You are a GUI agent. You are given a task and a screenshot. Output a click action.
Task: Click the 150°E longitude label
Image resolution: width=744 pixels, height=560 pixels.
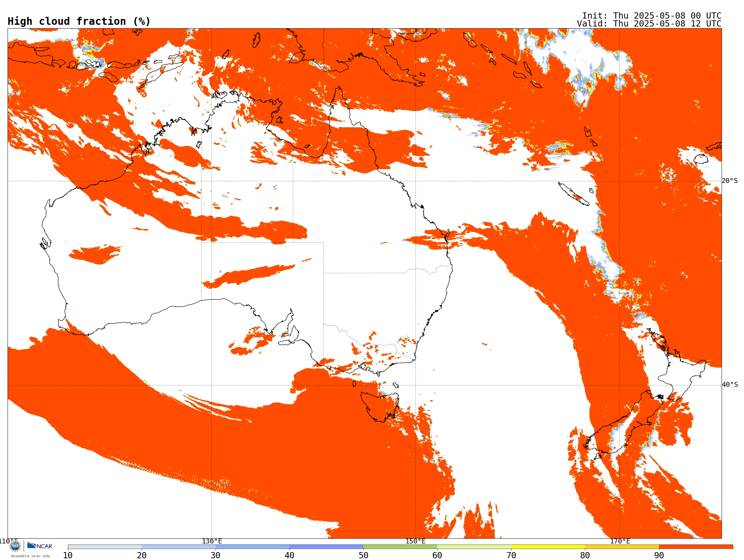[415, 541]
